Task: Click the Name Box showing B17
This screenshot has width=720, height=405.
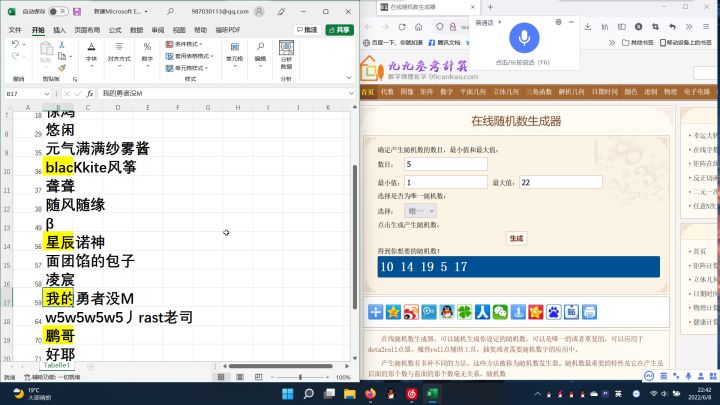Action: tap(28, 94)
